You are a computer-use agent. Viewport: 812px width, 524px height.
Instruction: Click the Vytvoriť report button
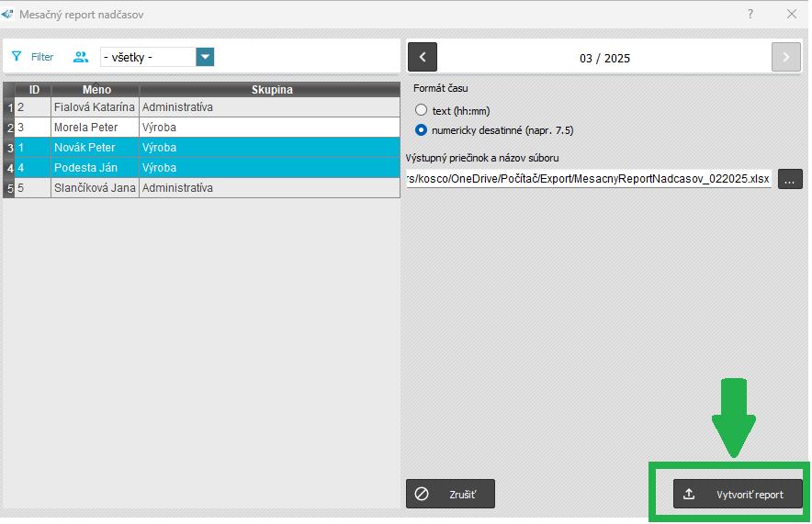(x=738, y=495)
